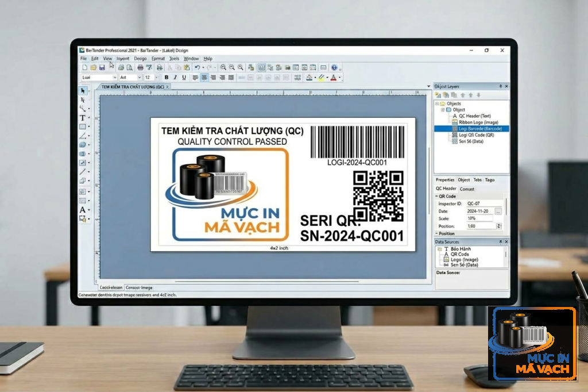Click the Print icon in toolbar
This screenshot has width=588, height=392.
point(140,68)
